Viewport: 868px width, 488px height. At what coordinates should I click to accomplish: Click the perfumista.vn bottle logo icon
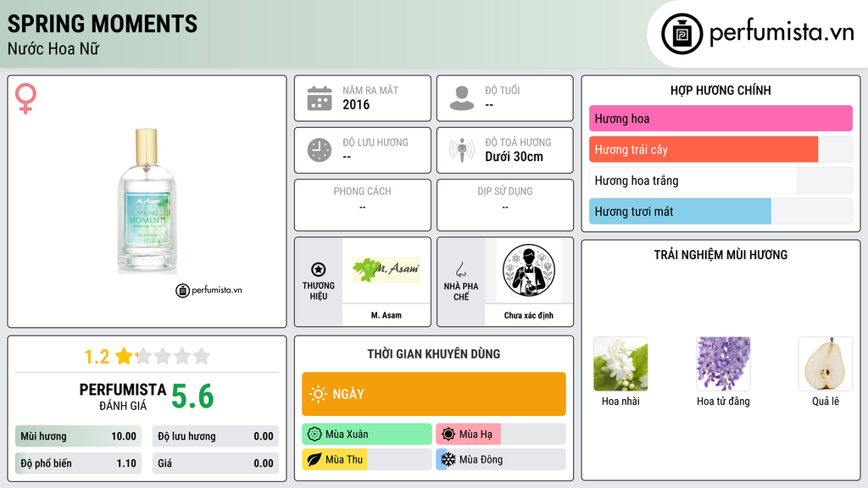click(x=682, y=34)
